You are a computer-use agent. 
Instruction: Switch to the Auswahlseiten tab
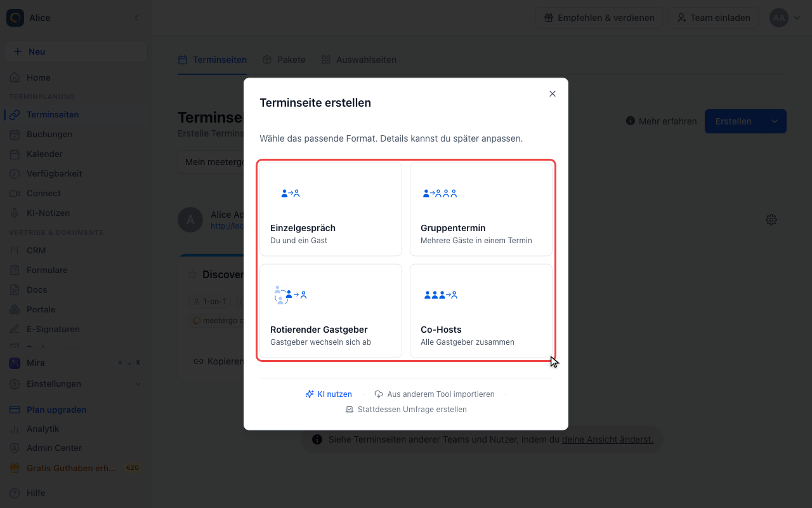(359, 60)
